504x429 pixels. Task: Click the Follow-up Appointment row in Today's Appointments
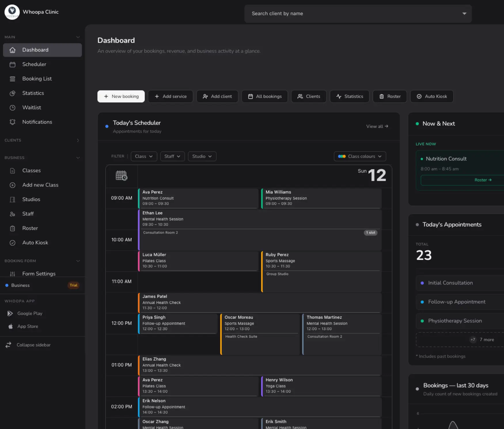(460, 302)
